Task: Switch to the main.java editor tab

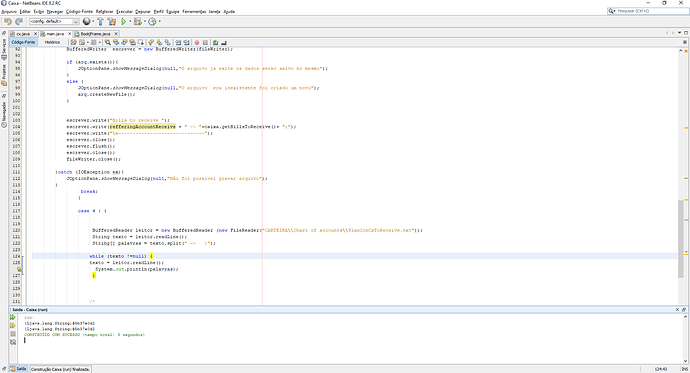Action: coord(55,34)
